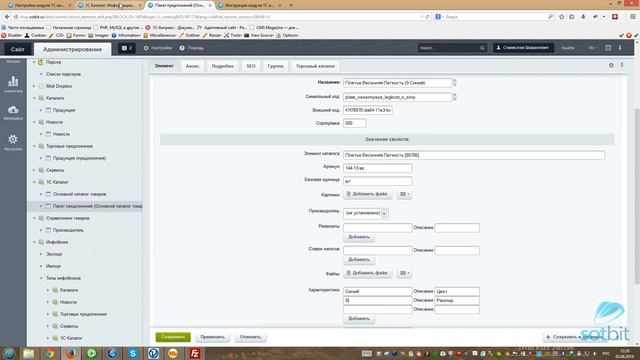Open the Settings gear in left sidebar

pyautogui.click(x=13, y=142)
